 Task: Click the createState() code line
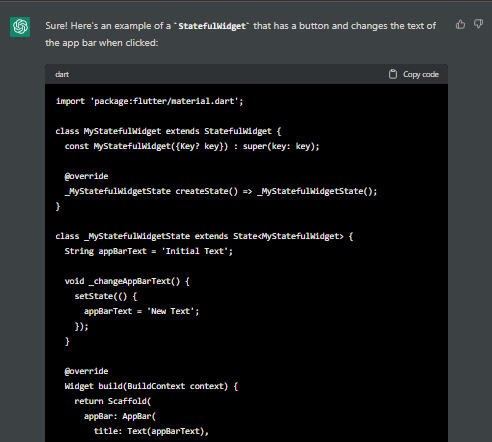click(x=221, y=191)
